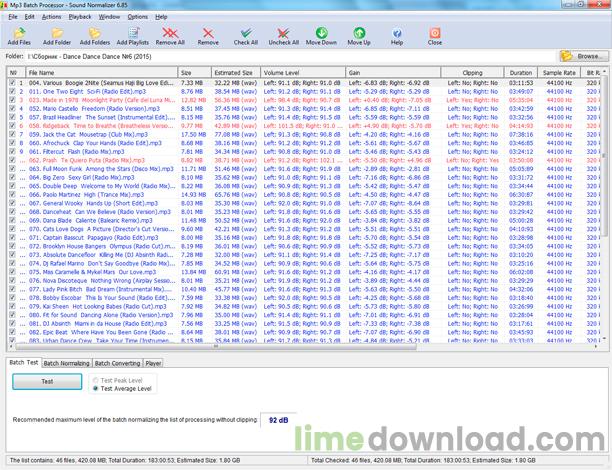Open the Edit menu
Image resolution: width=612 pixels, height=470 pixels.
tap(30, 17)
